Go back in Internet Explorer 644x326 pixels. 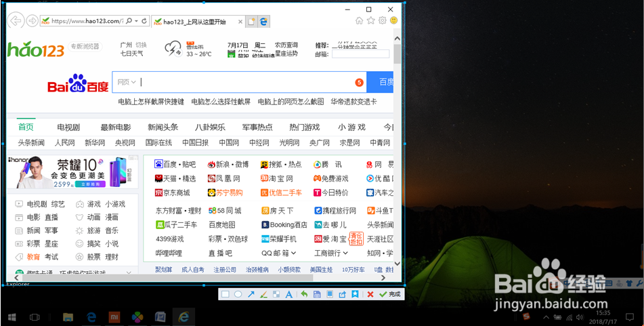click(15, 21)
